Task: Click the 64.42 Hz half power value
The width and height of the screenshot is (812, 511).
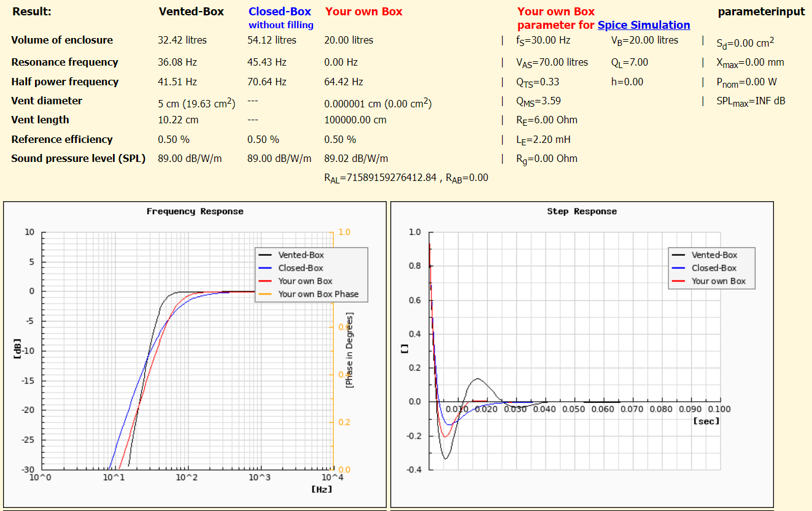Action: click(344, 82)
